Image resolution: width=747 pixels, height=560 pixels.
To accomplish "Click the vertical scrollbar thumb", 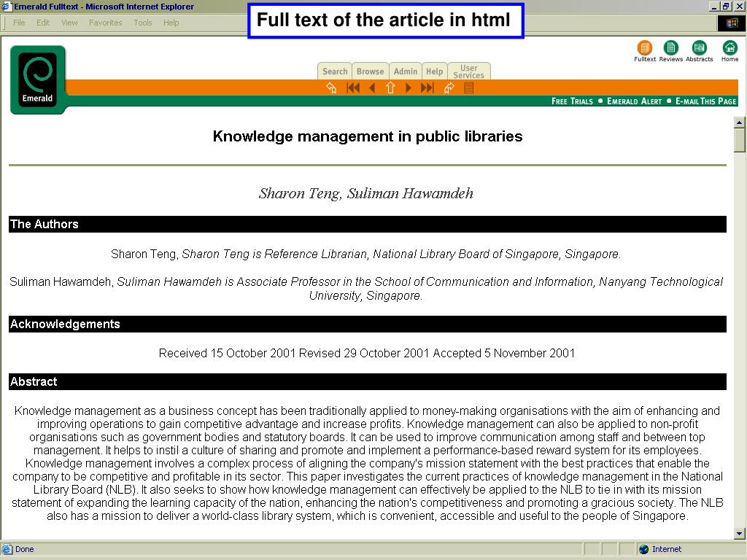I will pos(740,140).
